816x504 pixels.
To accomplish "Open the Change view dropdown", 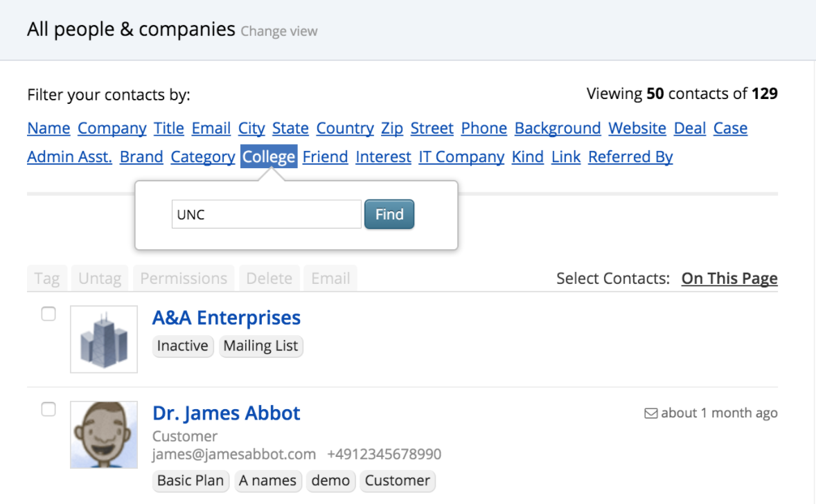I will 279,31.
